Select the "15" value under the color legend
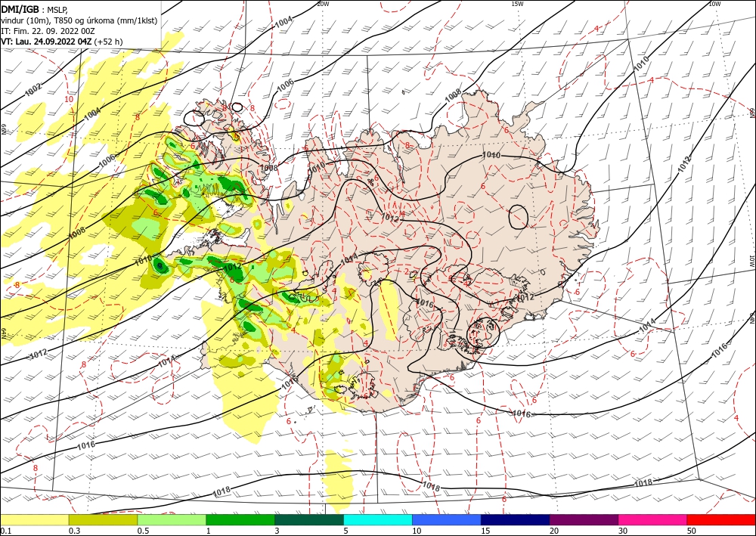The image size is (756, 536). 485,531
